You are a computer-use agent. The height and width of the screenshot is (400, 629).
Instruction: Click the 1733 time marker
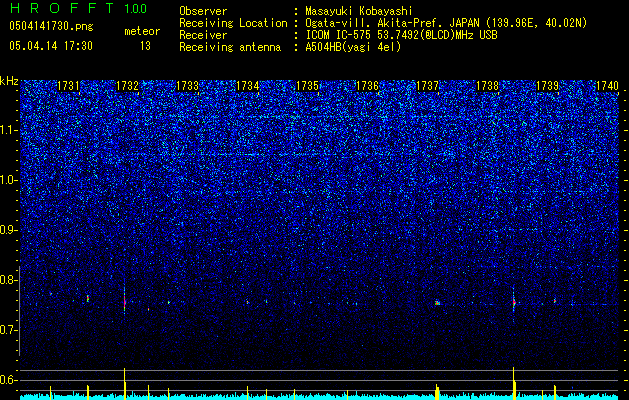pos(187,86)
